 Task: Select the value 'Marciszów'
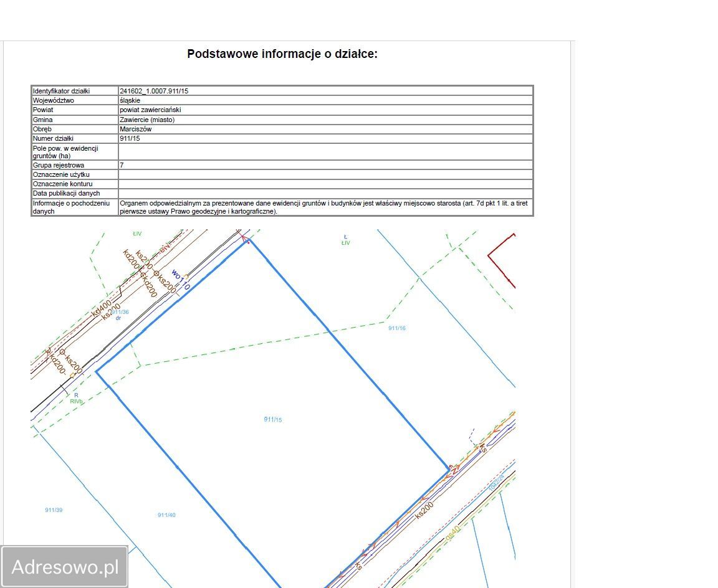pos(135,129)
